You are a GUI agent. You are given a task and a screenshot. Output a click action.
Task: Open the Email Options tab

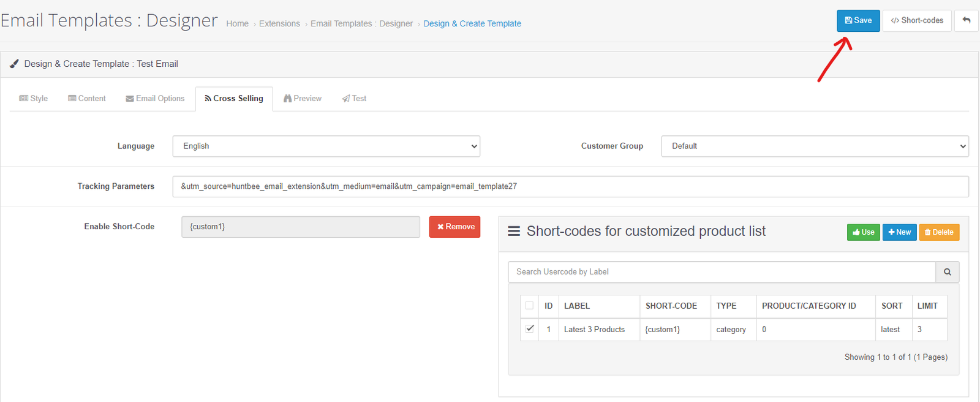point(155,99)
